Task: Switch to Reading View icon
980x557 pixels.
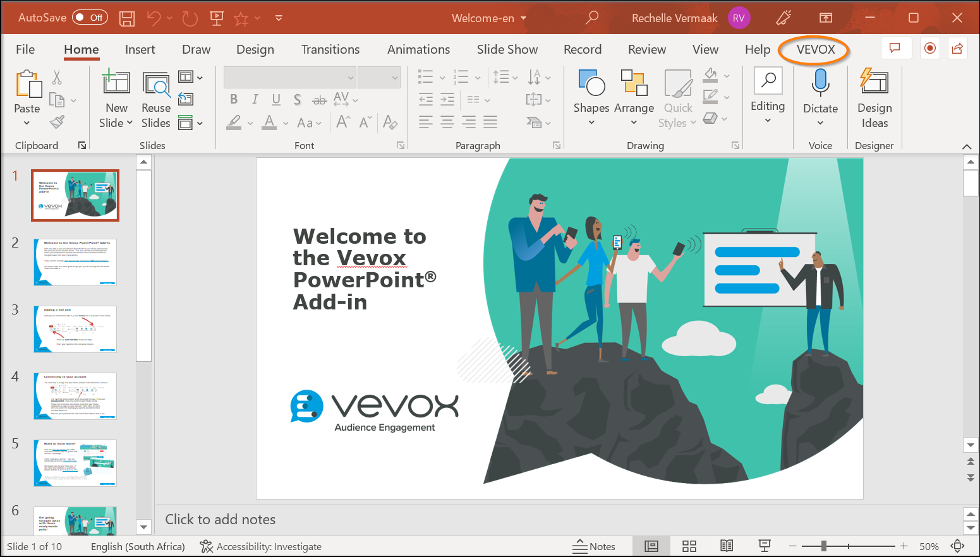Action: (727, 546)
